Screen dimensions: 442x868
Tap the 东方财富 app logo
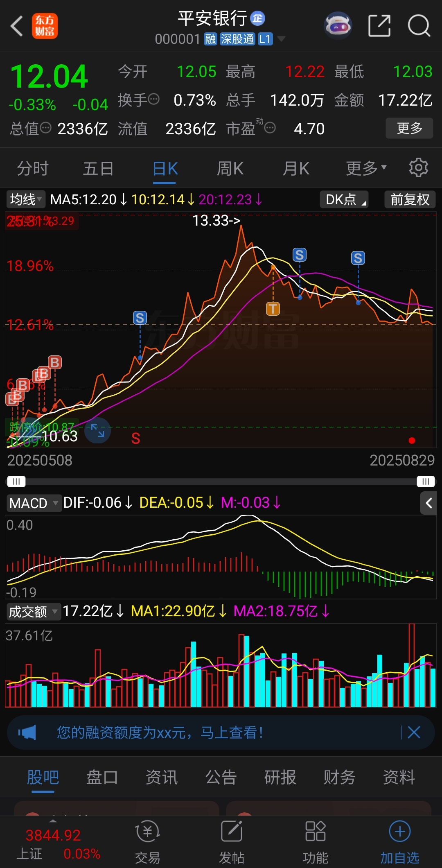[x=45, y=26]
